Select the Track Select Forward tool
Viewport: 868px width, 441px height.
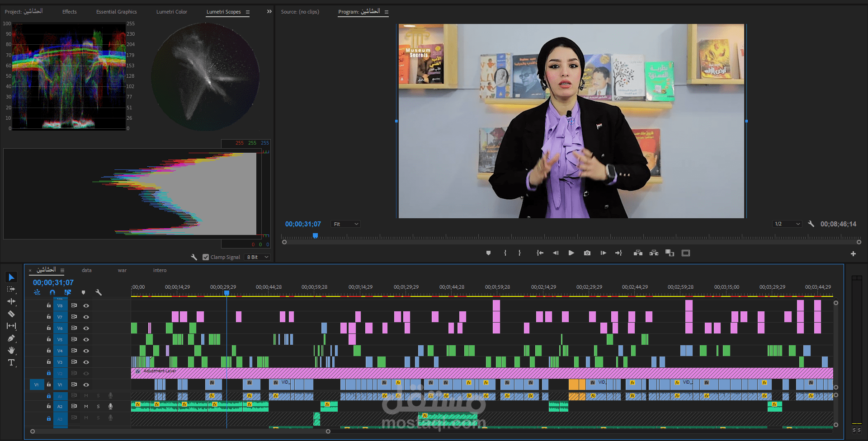tap(11, 289)
